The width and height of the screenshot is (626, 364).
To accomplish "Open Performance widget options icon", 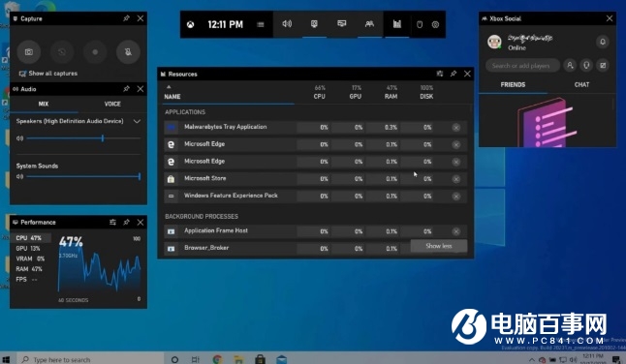I will 112,222.
